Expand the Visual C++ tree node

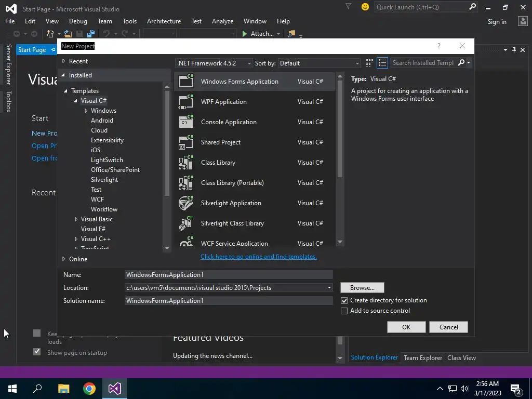click(76, 239)
